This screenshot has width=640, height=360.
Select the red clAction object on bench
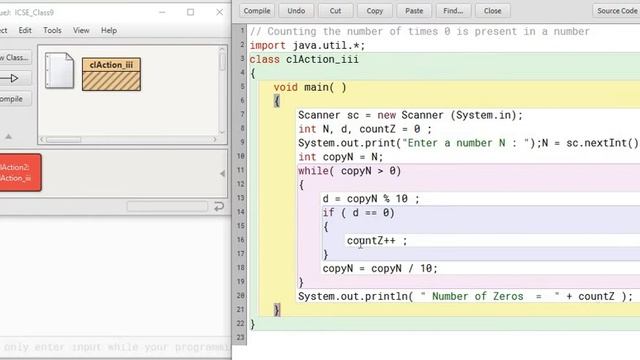[x=20, y=172]
